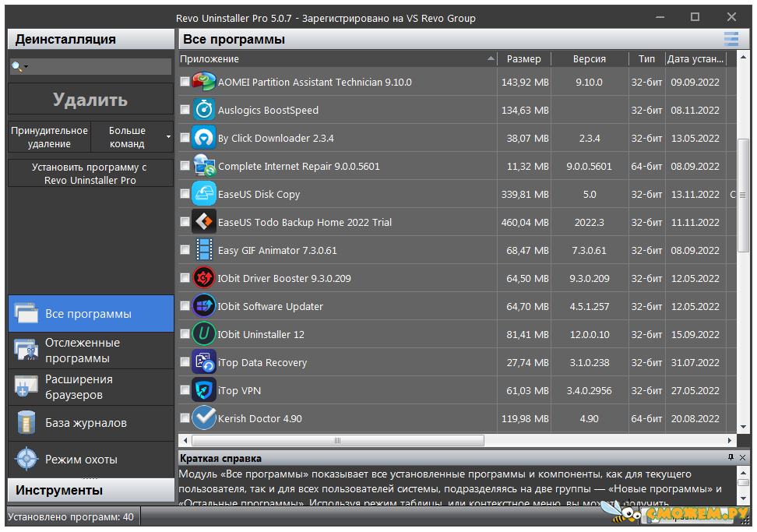This screenshot has height=532, width=757.
Task: Select Все программы in sidebar
Action: click(x=91, y=314)
